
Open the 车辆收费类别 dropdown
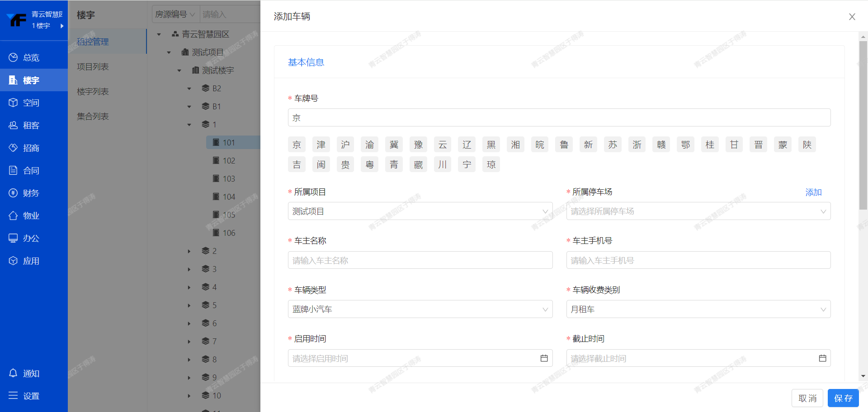(x=698, y=309)
